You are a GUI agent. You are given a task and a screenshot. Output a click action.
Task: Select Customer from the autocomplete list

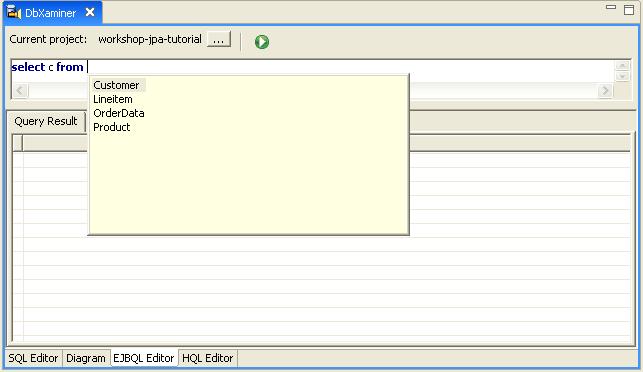pyautogui.click(x=116, y=85)
